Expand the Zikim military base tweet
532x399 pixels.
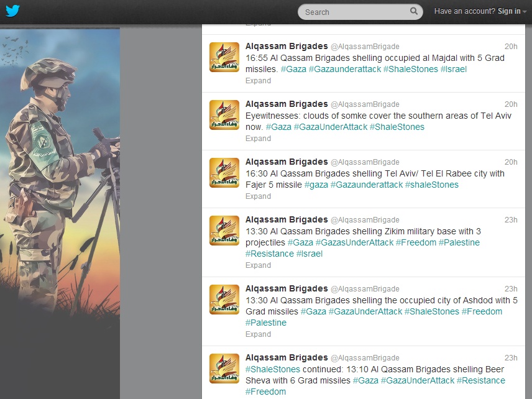[258, 265]
